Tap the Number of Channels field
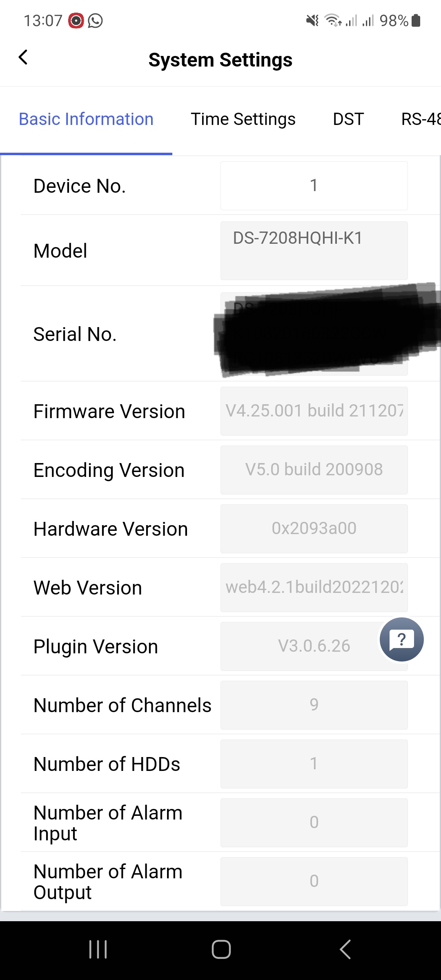The image size is (441, 980). [x=314, y=705]
